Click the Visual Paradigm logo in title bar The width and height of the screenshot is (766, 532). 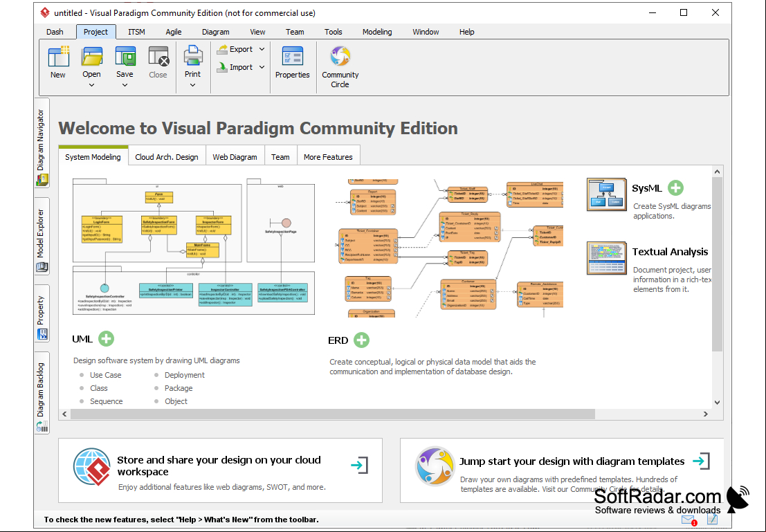tap(45, 12)
